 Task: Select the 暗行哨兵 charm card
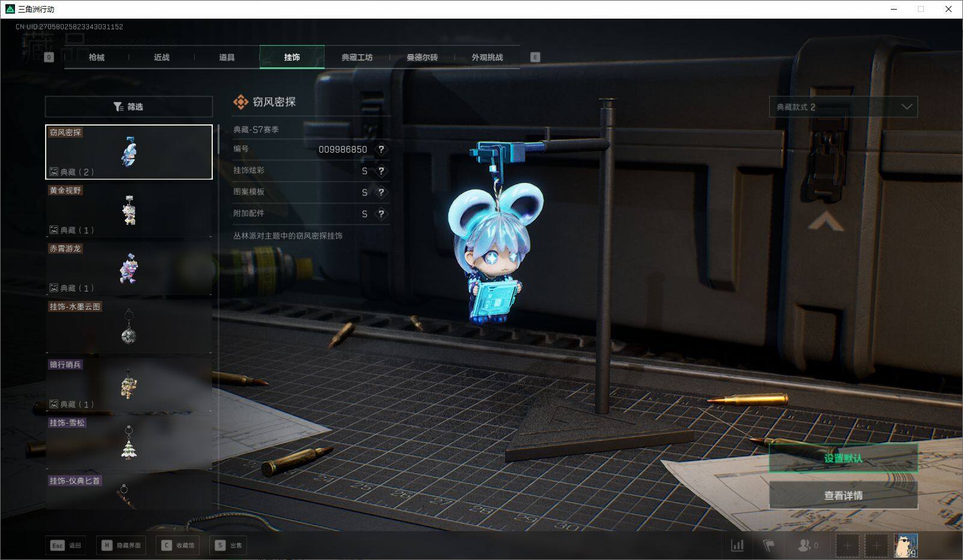point(129,385)
